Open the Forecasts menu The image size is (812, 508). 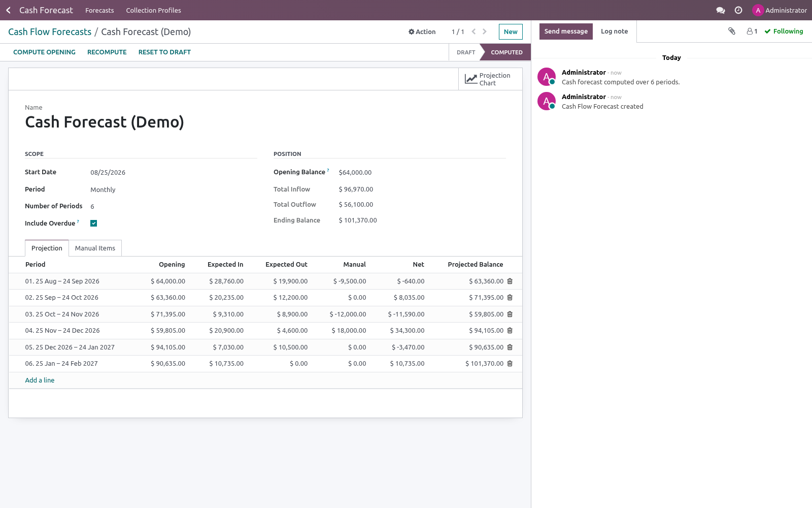click(99, 10)
